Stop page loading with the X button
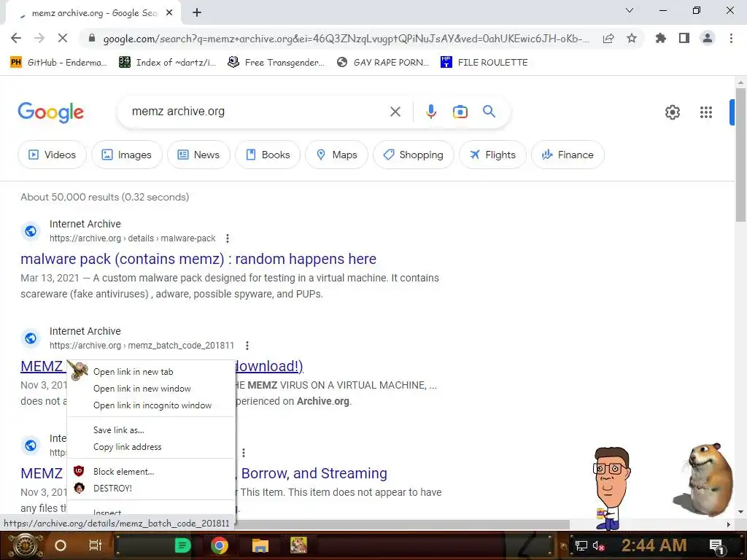 point(63,38)
